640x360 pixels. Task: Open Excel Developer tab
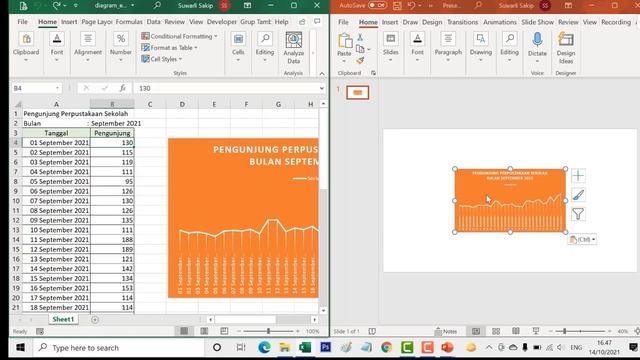tap(222, 22)
